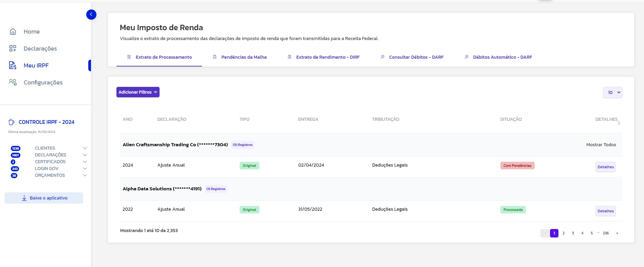Open the Extrato de Processamento tab
This screenshot has height=267, width=644.
(x=159, y=57)
